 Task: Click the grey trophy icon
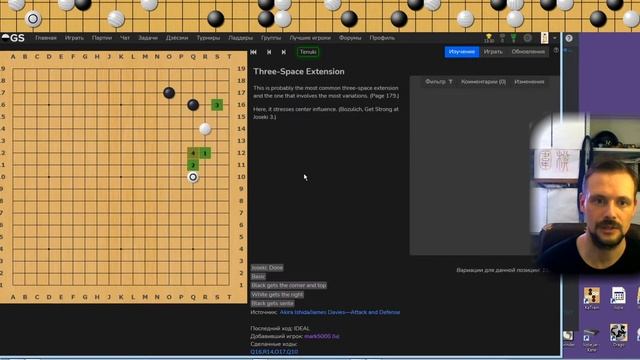(502, 38)
